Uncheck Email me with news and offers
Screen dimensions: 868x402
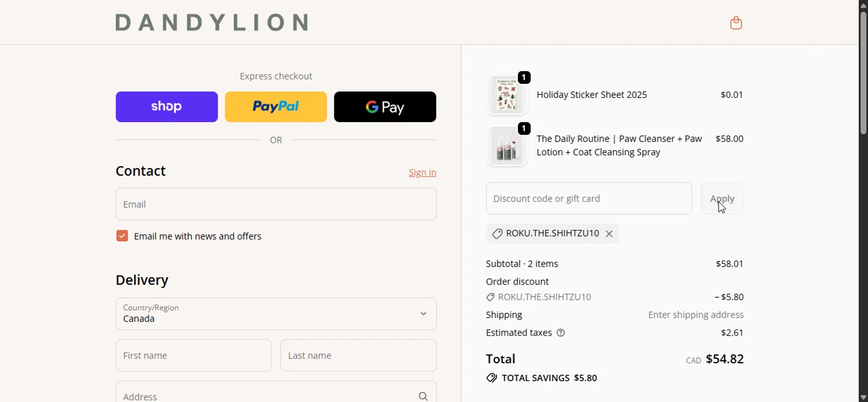pyautogui.click(x=122, y=236)
